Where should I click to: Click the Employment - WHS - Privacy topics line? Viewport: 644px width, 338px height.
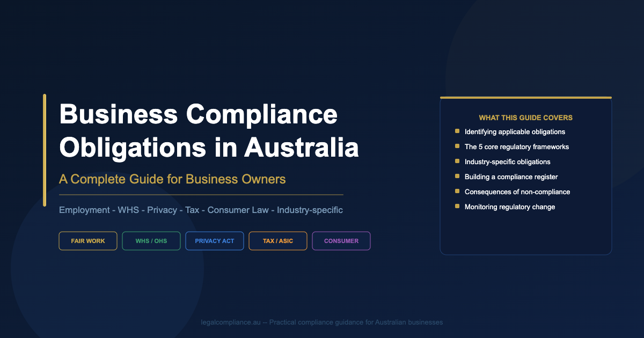[x=201, y=210]
